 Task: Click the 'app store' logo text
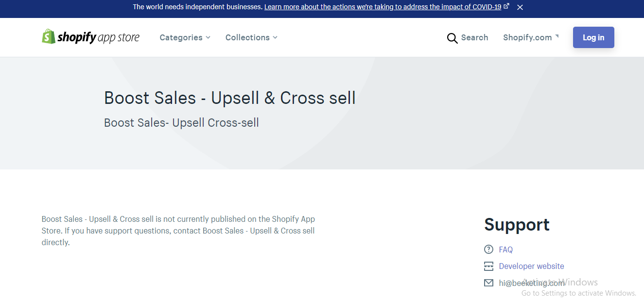(x=119, y=37)
